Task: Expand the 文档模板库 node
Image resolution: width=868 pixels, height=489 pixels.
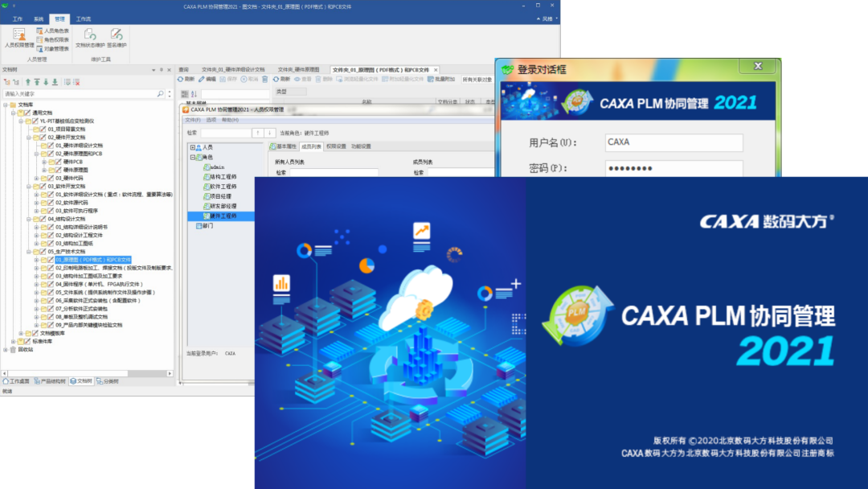Action: coord(21,334)
